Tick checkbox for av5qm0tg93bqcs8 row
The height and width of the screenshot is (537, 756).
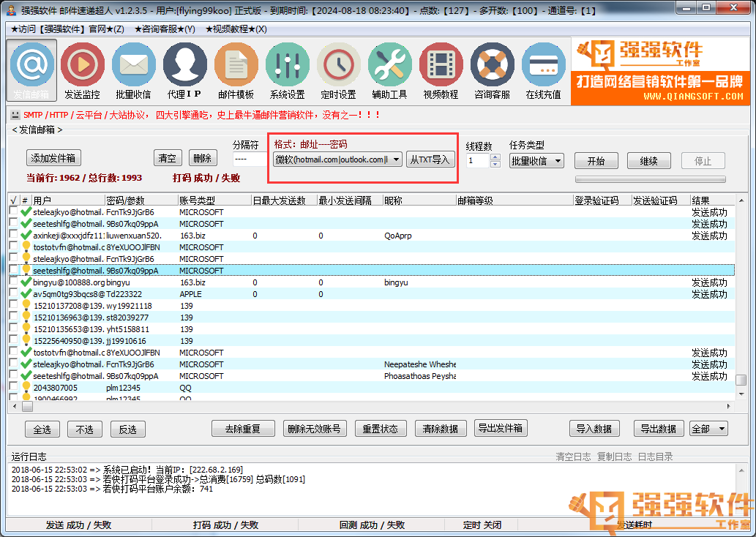pyautogui.click(x=13, y=293)
